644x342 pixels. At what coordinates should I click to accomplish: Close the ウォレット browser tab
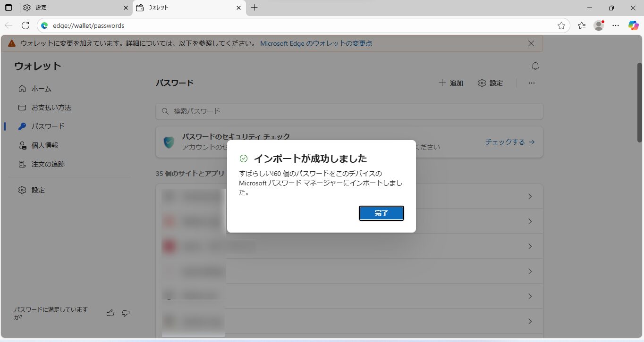pos(238,8)
